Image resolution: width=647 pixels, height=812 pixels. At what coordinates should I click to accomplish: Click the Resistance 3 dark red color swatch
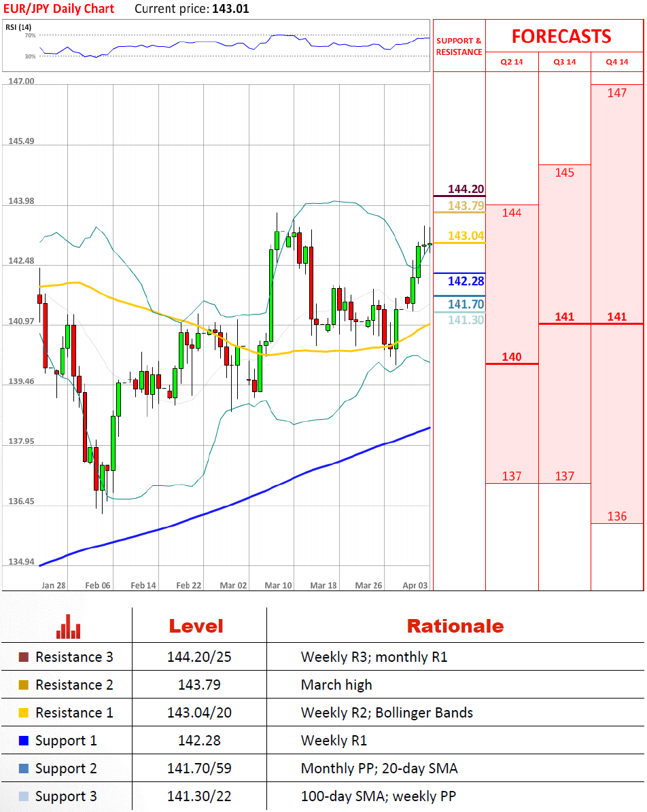click(x=23, y=657)
